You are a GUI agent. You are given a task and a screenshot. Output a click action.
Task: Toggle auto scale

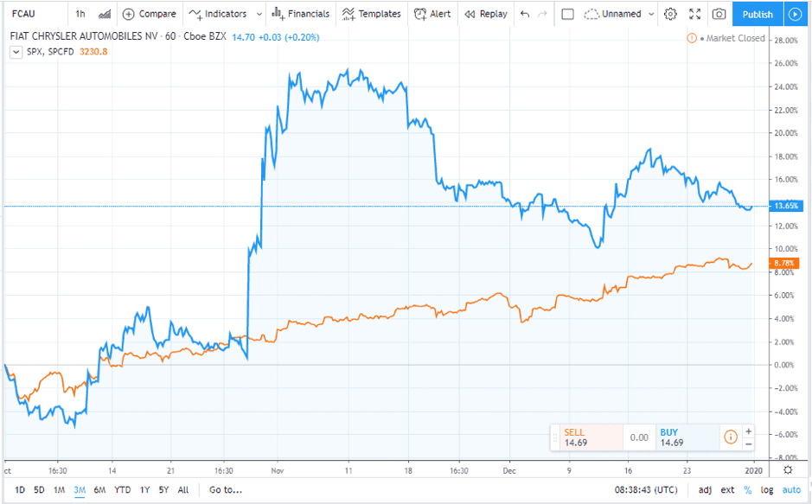point(790,490)
